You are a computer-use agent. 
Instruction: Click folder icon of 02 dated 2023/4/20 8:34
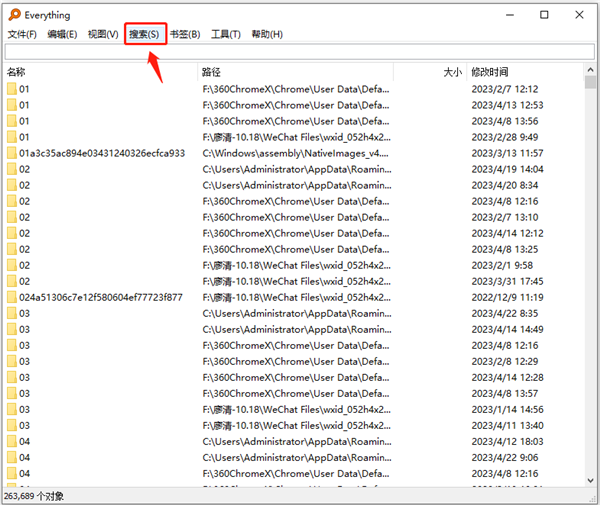12,185
